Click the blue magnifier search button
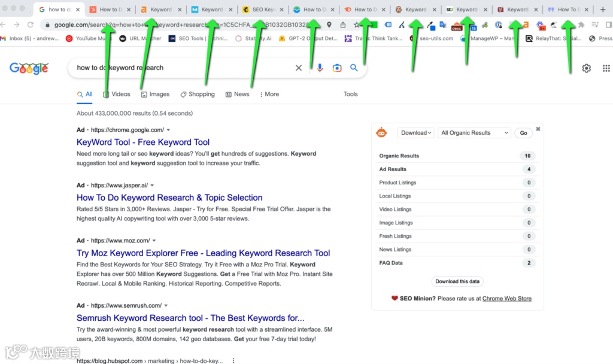The image size is (613, 364). (x=354, y=68)
